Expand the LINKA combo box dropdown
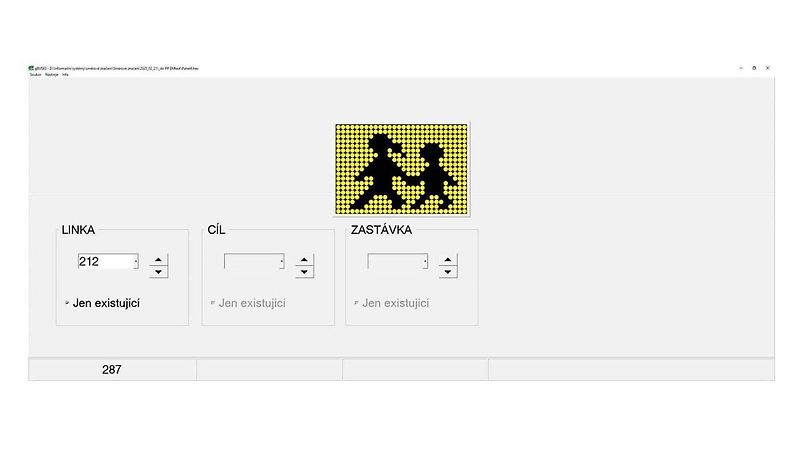This screenshot has width=800, height=450. point(135,262)
